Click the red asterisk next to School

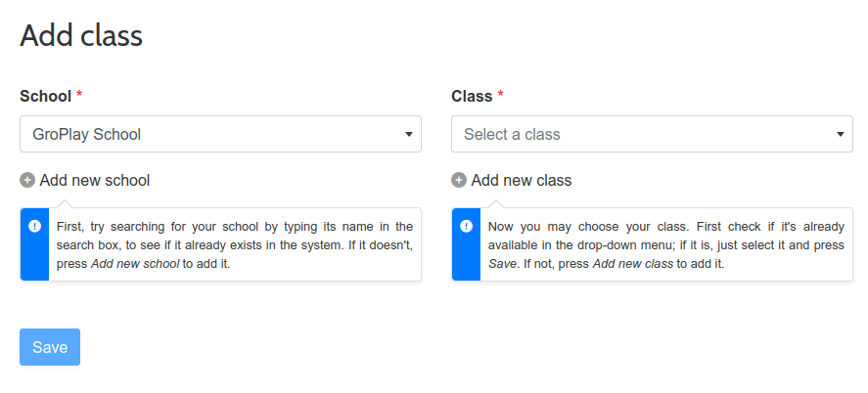click(79, 95)
